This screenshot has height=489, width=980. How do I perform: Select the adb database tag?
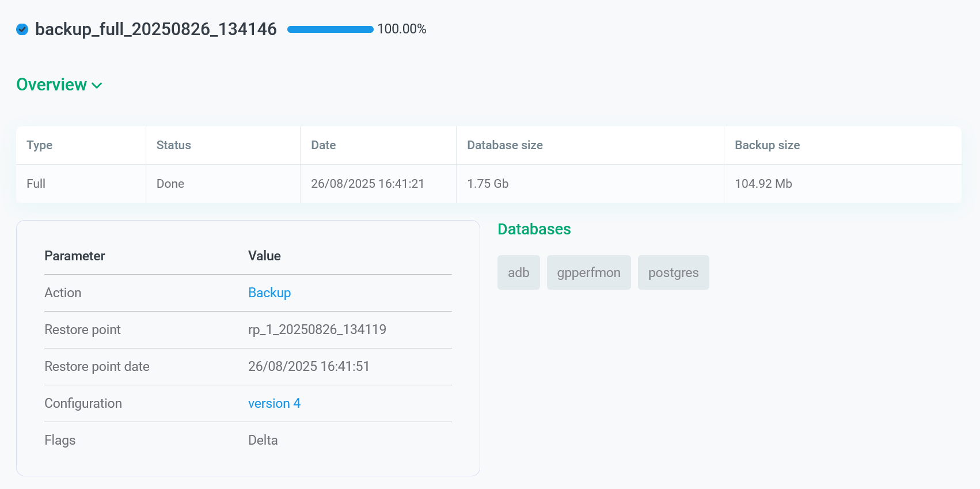(518, 272)
